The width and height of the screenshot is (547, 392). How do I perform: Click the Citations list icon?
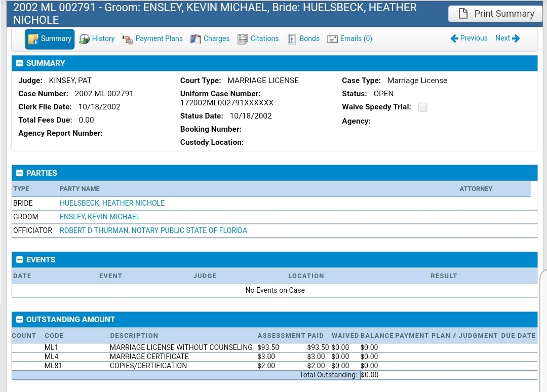pos(243,39)
